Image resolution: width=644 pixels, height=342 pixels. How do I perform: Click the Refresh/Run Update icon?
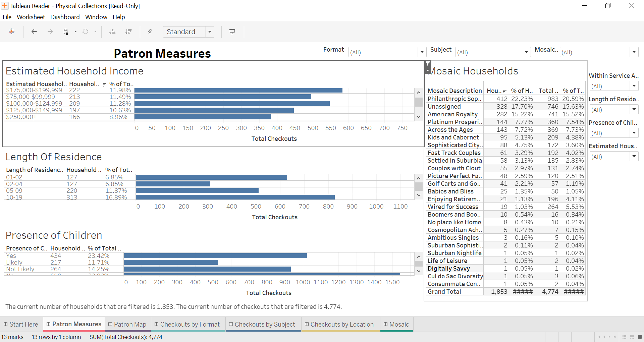pos(86,32)
